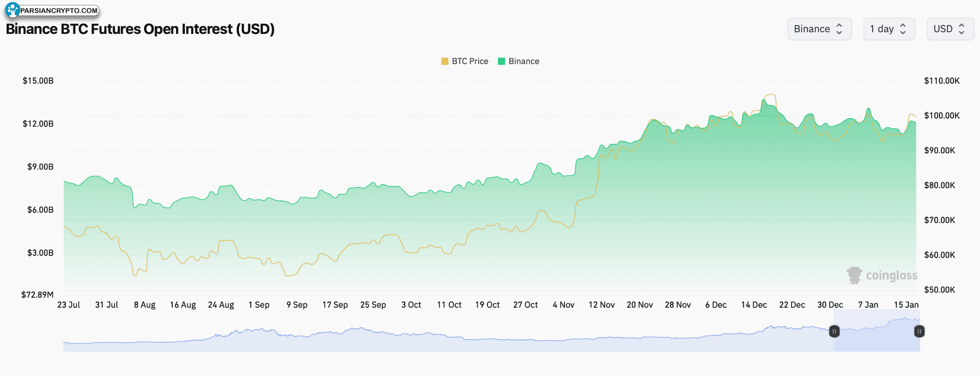Click the 1 Sep date label

259,305
